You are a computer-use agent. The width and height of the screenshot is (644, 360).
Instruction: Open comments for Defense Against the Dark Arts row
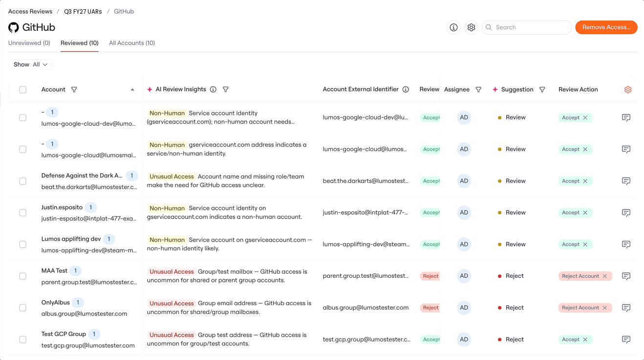pyautogui.click(x=626, y=181)
